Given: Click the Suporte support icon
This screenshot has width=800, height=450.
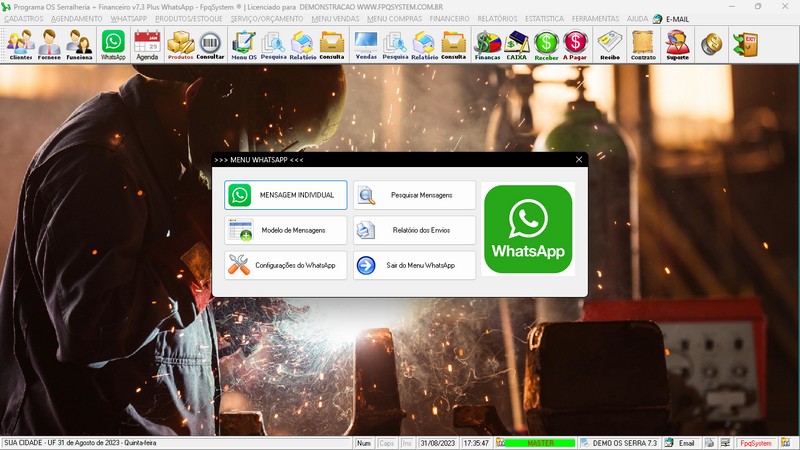Looking at the screenshot, I should pyautogui.click(x=678, y=45).
